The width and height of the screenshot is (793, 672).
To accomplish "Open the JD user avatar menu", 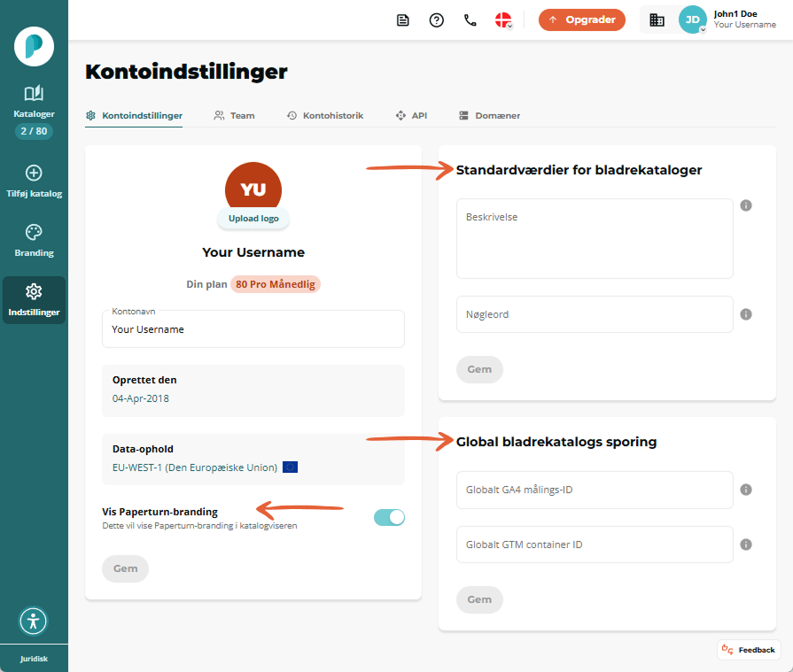I will (692, 19).
